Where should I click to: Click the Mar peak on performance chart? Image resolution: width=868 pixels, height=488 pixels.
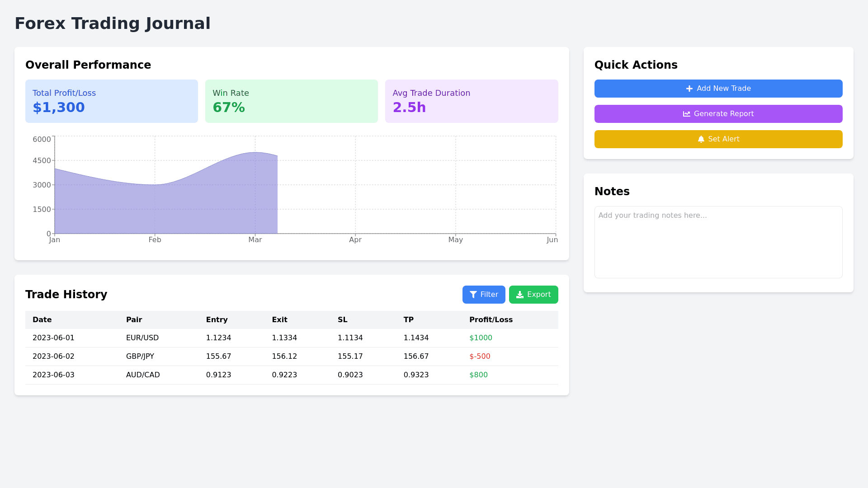255,153
